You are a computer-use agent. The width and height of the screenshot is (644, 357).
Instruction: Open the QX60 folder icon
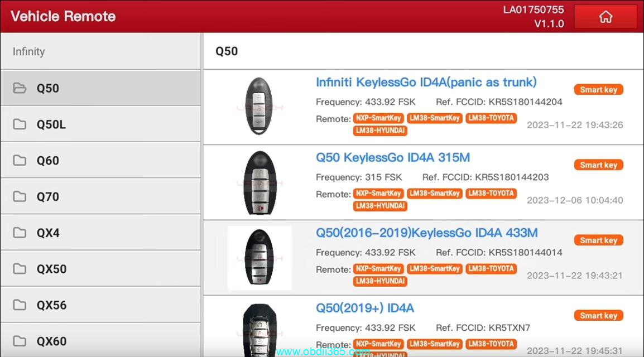[20, 341]
